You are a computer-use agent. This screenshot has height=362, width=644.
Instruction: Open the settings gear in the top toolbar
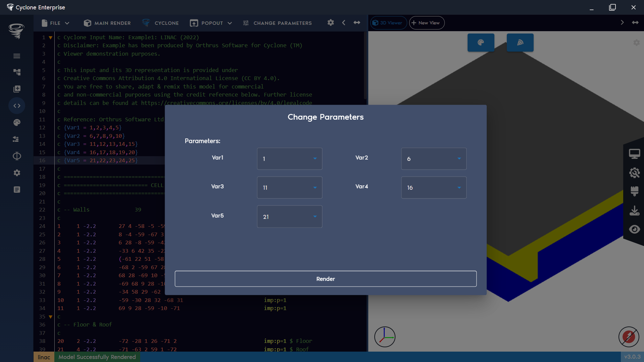[331, 23]
